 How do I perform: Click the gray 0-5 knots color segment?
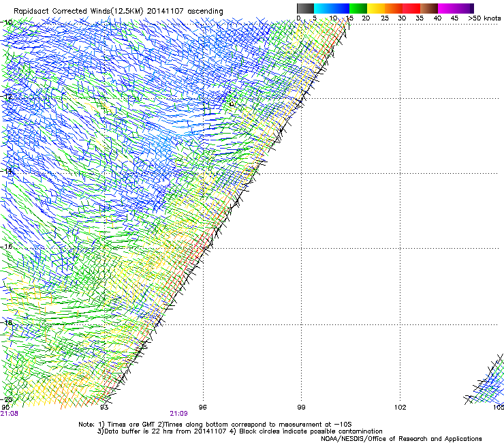click(305, 8)
